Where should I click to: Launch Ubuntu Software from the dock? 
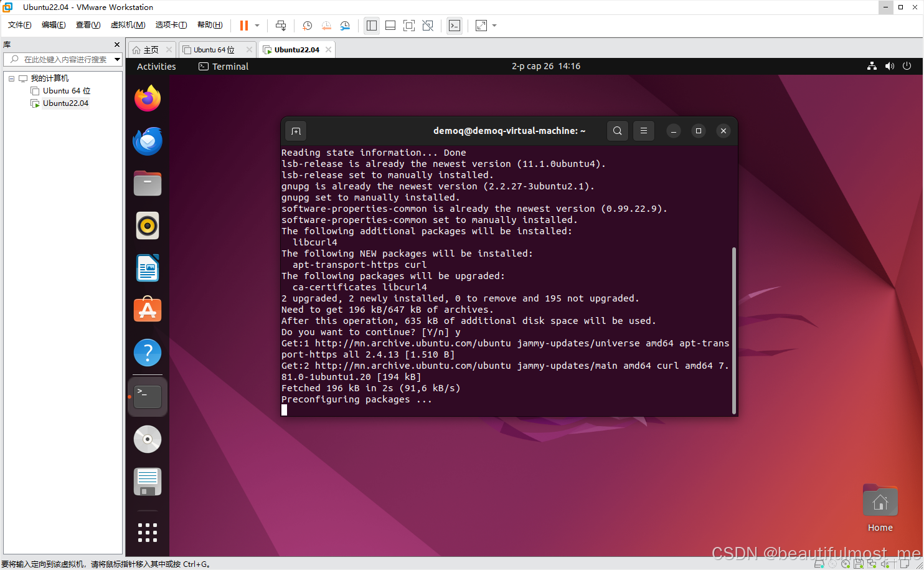click(x=148, y=310)
